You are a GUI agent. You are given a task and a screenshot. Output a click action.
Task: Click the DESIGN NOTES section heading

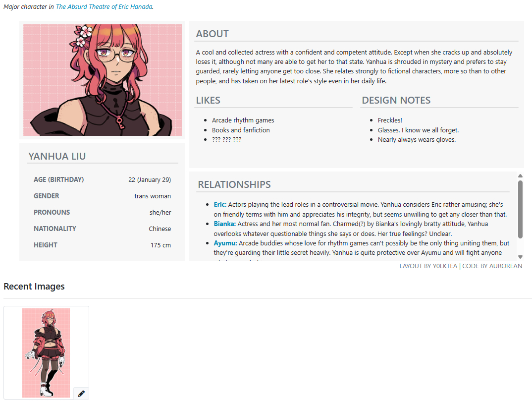[396, 100]
